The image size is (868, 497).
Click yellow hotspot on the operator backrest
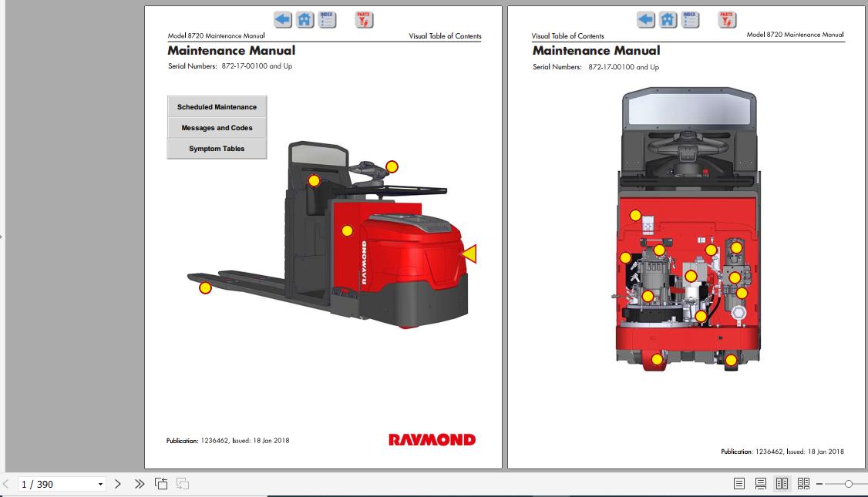(x=314, y=180)
